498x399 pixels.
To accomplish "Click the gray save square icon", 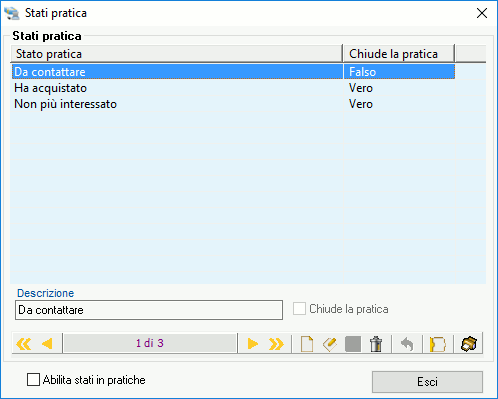I will pyautogui.click(x=353, y=344).
